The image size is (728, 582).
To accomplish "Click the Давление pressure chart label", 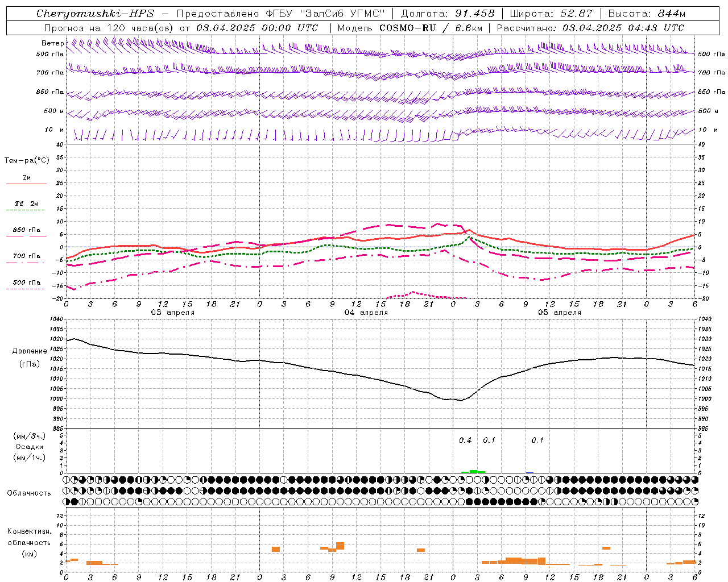I will 30,351.
